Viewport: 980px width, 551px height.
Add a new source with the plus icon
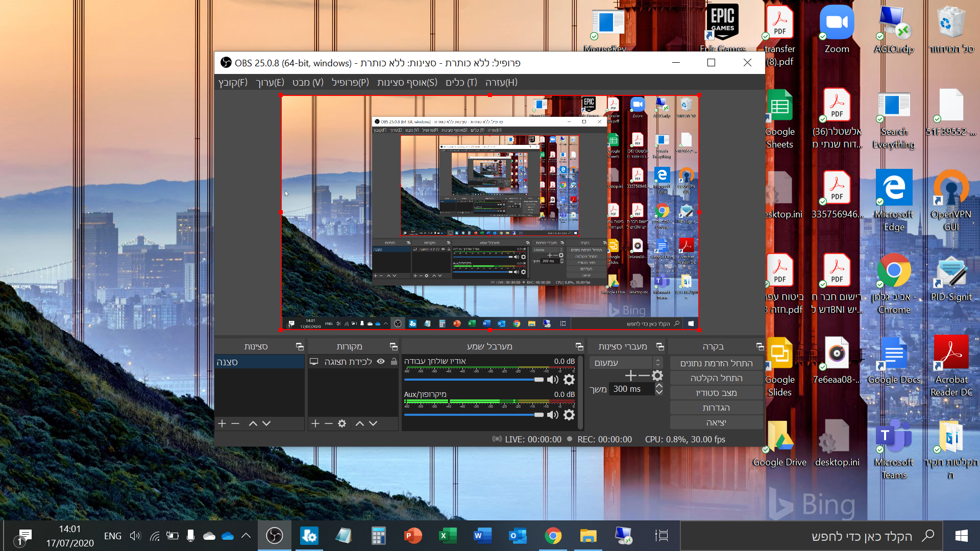[x=315, y=423]
